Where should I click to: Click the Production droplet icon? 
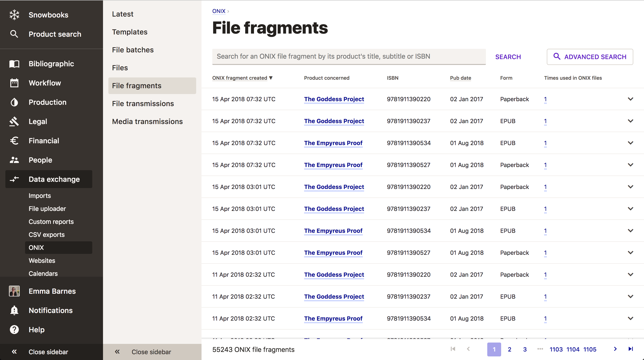point(14,102)
